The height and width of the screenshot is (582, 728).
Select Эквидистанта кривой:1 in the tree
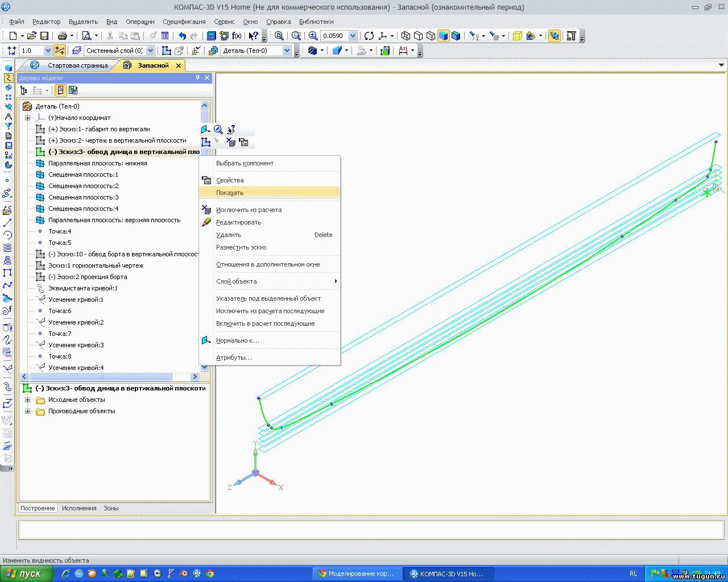pyautogui.click(x=83, y=288)
